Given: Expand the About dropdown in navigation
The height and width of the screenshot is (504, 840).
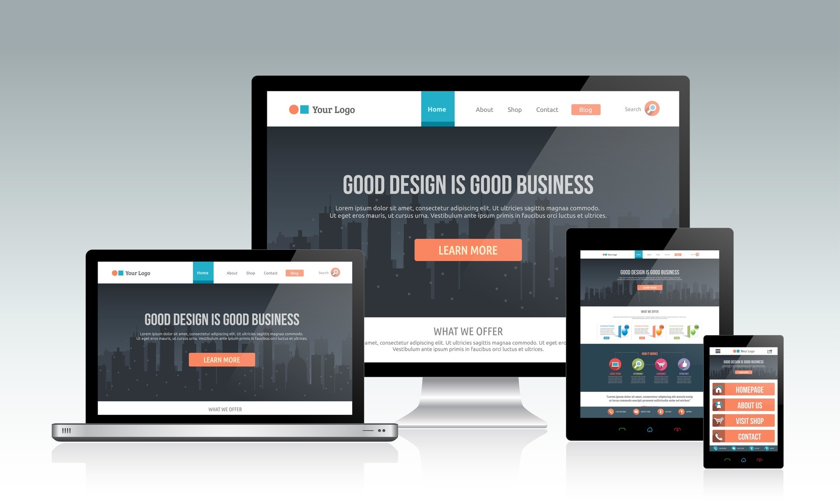Looking at the screenshot, I should (x=484, y=109).
